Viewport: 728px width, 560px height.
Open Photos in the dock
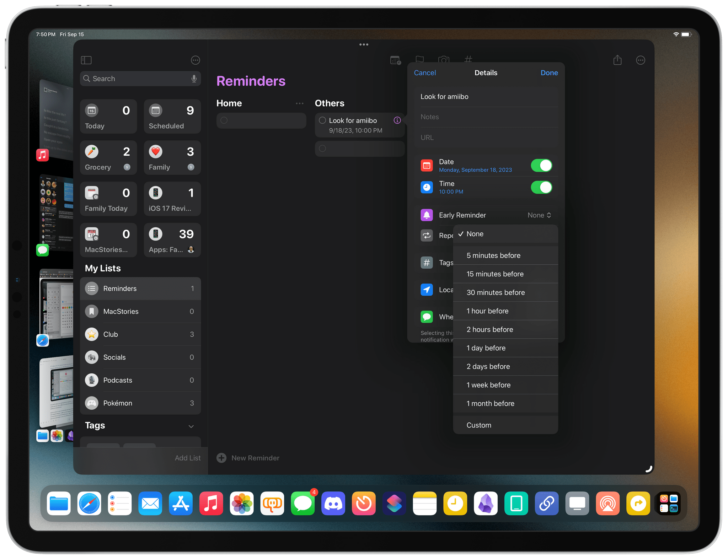pyautogui.click(x=242, y=503)
